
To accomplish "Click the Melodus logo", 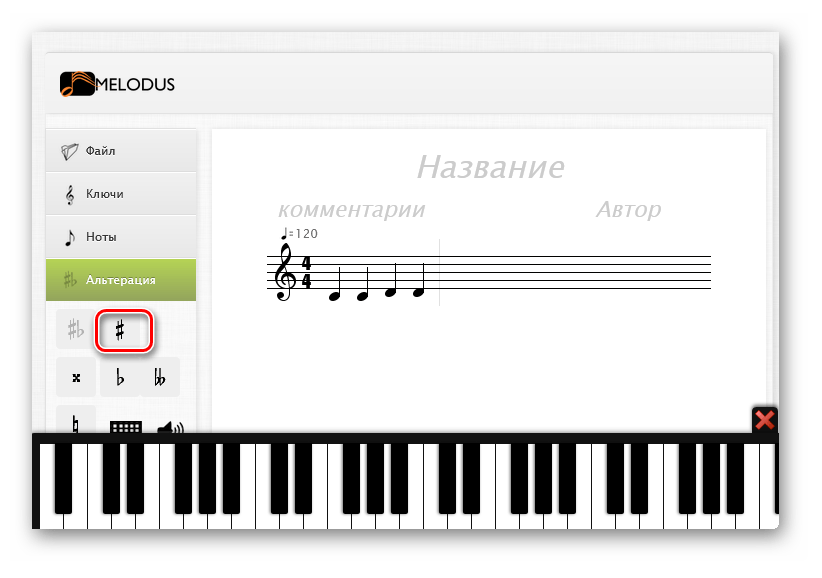I will [117, 84].
